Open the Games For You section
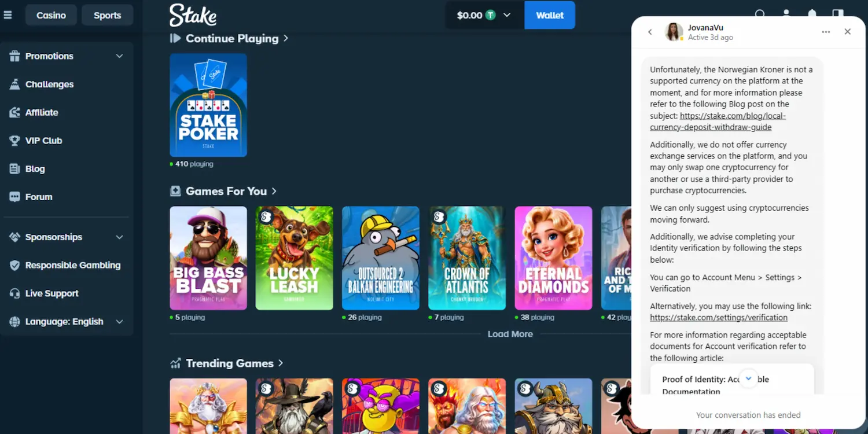Screen dimensions: 868x434 point(223,191)
